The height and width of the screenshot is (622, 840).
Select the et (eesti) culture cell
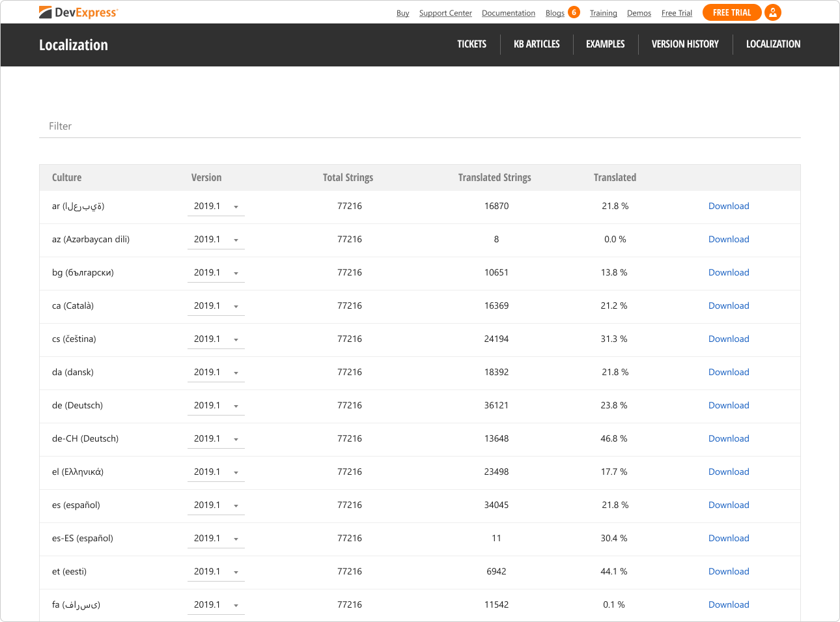[x=69, y=572]
